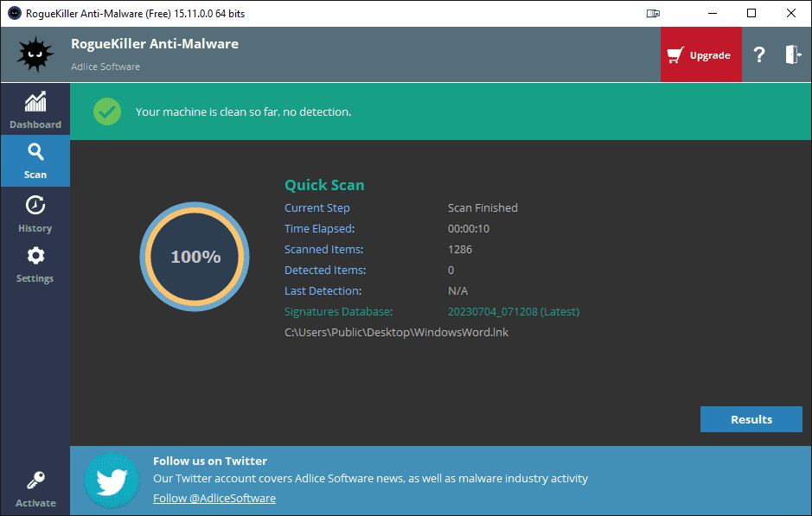Click the 100% scan progress circle
812x516 pixels.
[195, 257]
